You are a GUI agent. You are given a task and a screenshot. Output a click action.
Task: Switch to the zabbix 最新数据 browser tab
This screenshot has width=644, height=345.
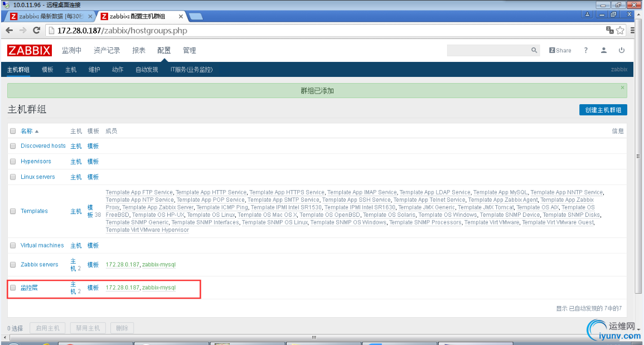[x=51, y=16]
